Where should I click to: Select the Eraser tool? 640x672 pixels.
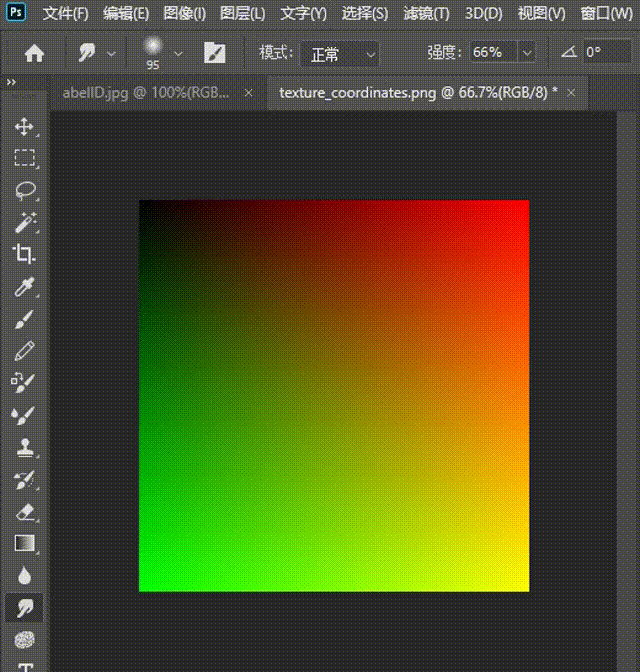[24, 511]
